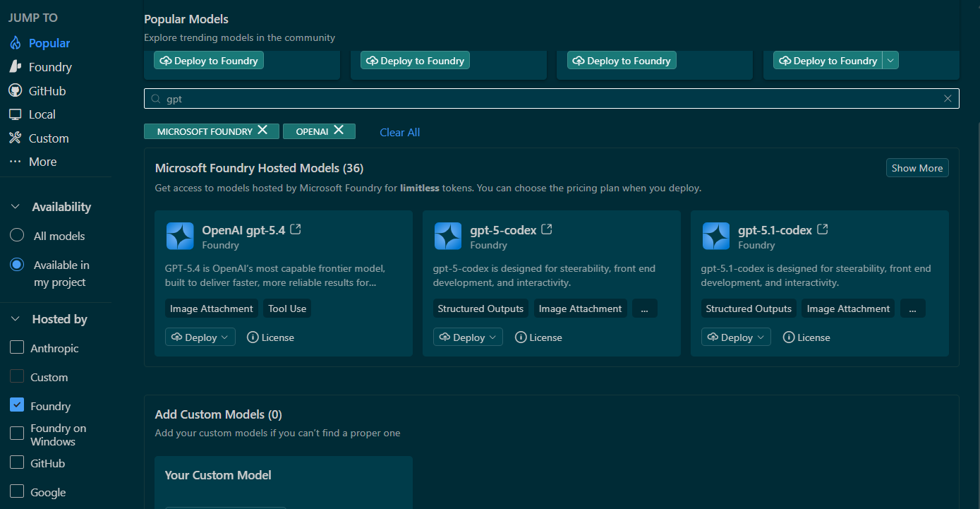Open the gpt-5.1-codex model title

pyautogui.click(x=775, y=230)
